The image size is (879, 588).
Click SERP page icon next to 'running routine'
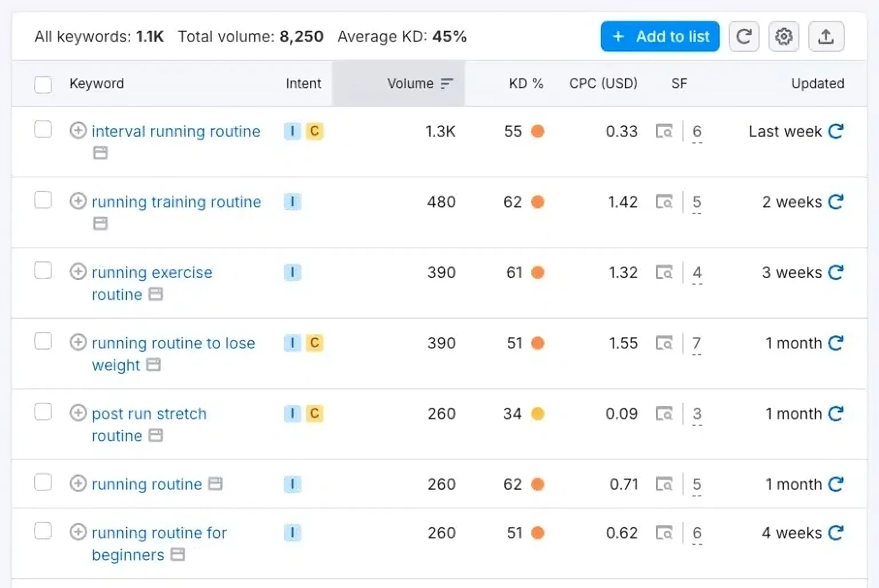(x=215, y=484)
